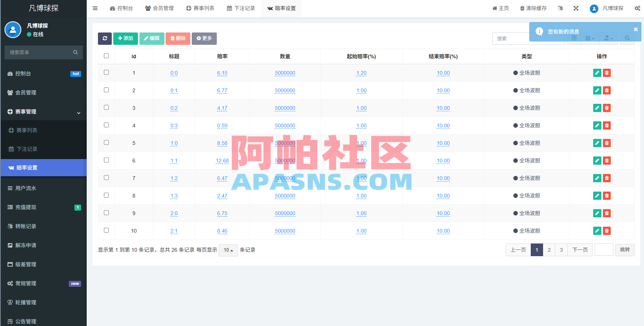Check the checkbox for row Id 6
Image resolution: width=644 pixels, height=326 pixels.
pyautogui.click(x=106, y=160)
